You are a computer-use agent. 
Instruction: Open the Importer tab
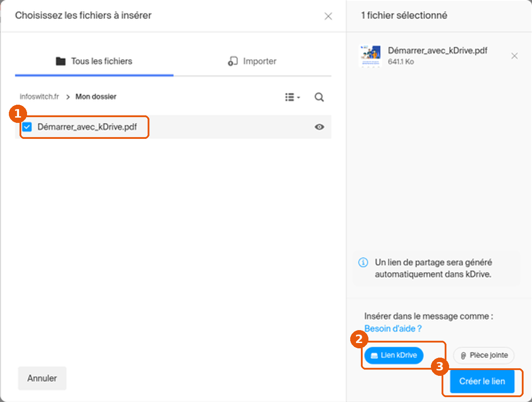click(252, 61)
